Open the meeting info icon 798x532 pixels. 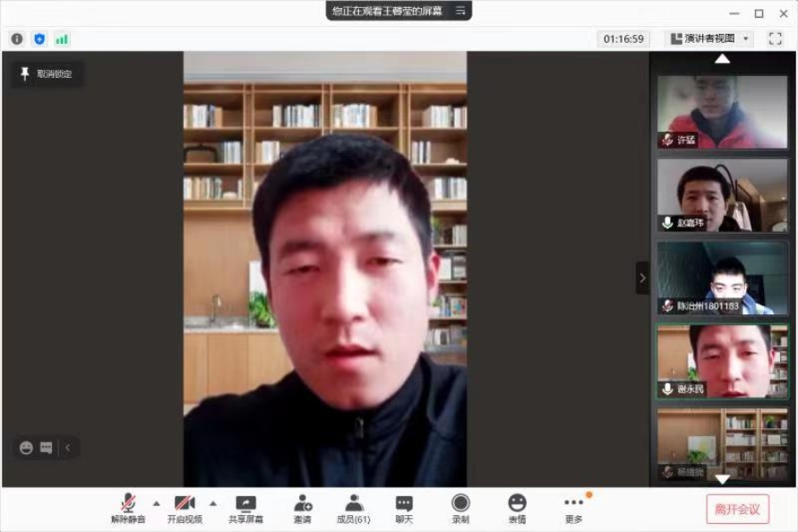(x=17, y=39)
